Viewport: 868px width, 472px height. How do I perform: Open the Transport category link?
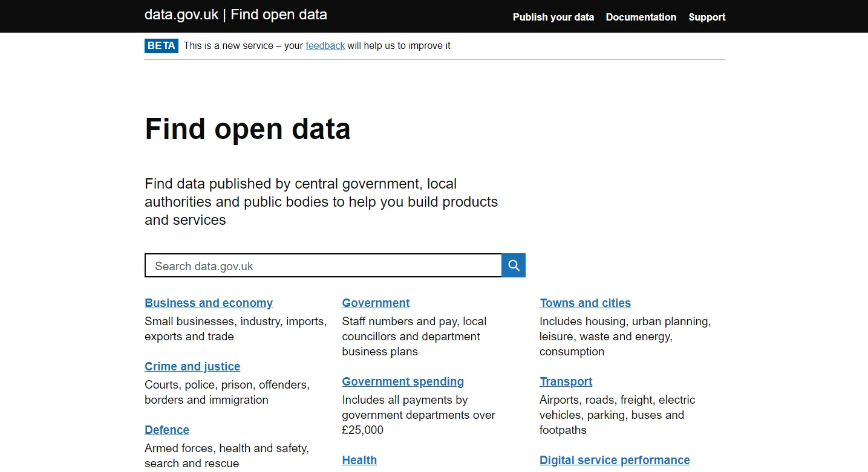pyautogui.click(x=566, y=381)
